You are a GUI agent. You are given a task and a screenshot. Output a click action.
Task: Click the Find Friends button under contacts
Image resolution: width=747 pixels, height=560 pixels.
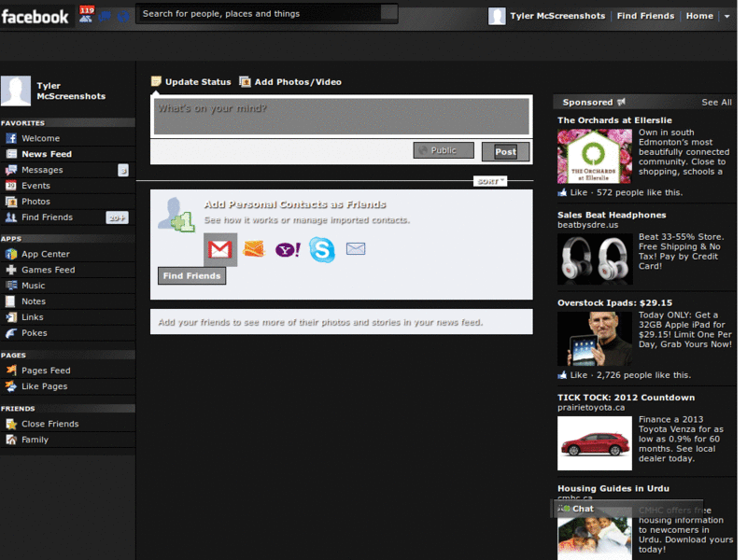192,275
